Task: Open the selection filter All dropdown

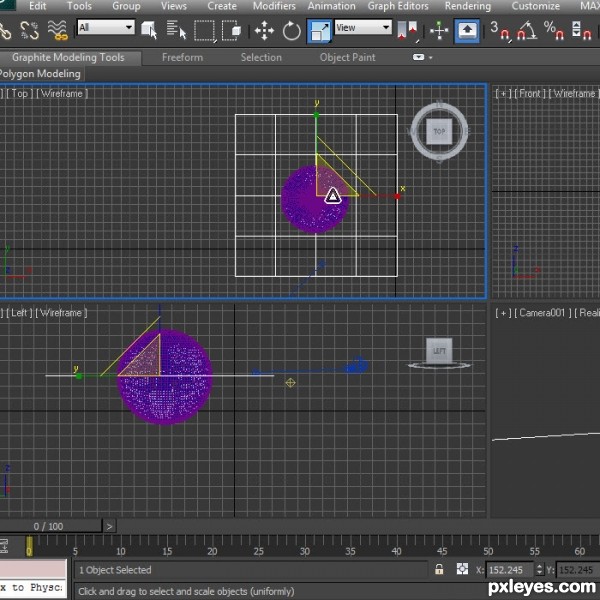Action: pos(106,27)
